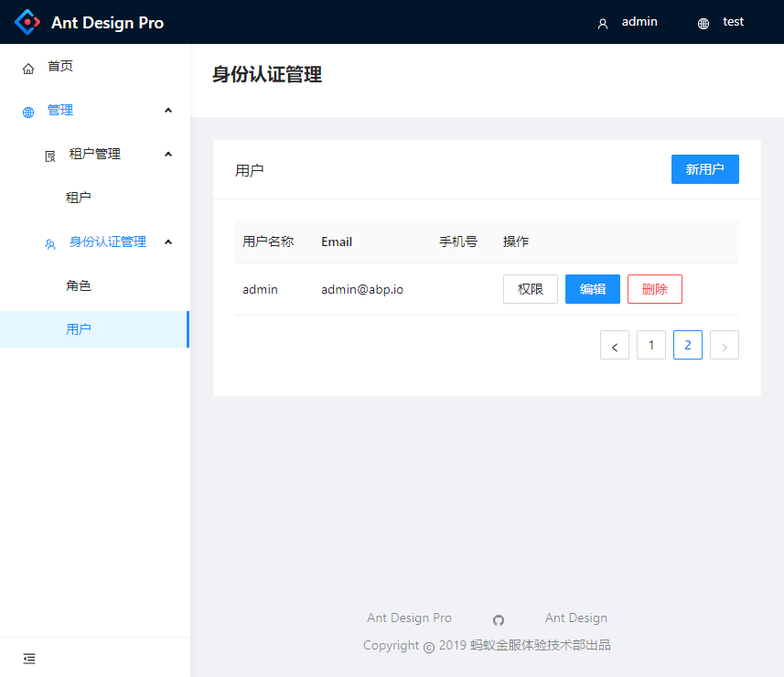Click the previous page arrow in pagination
The width and height of the screenshot is (784, 677).
point(615,345)
